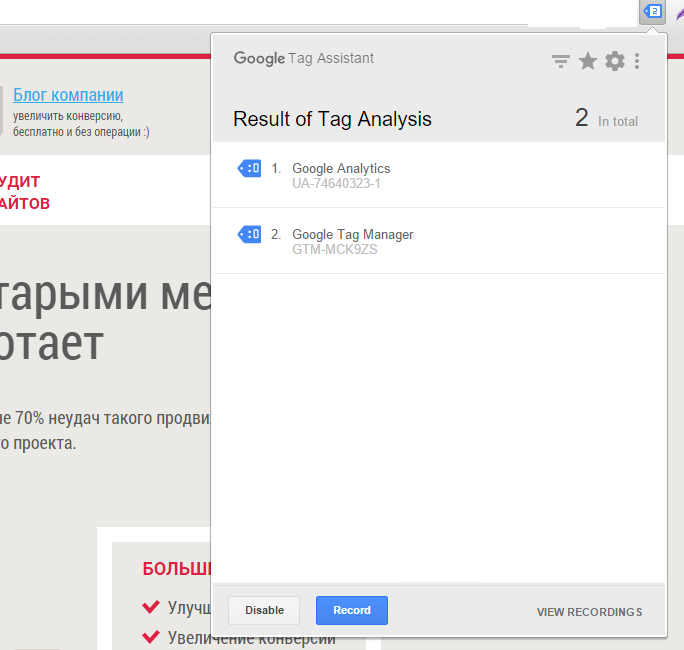Click the star favorite icon in Tag Assistant
This screenshot has width=684, height=650.
pyautogui.click(x=588, y=61)
